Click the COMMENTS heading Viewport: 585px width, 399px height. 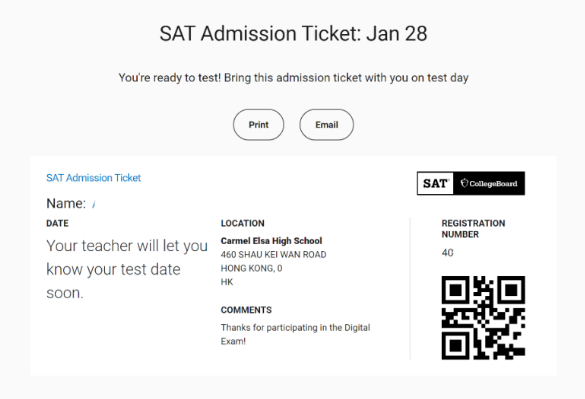(x=246, y=310)
